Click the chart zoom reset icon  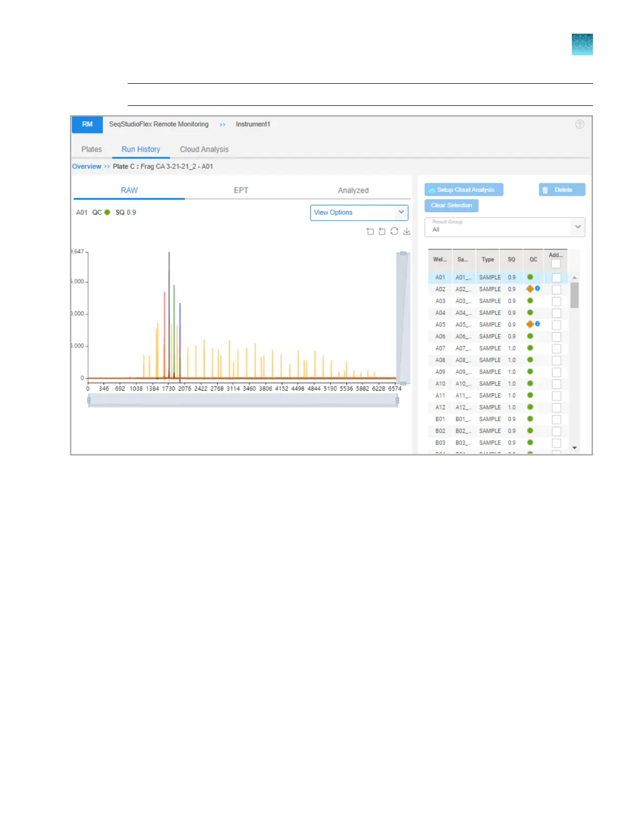(382, 232)
